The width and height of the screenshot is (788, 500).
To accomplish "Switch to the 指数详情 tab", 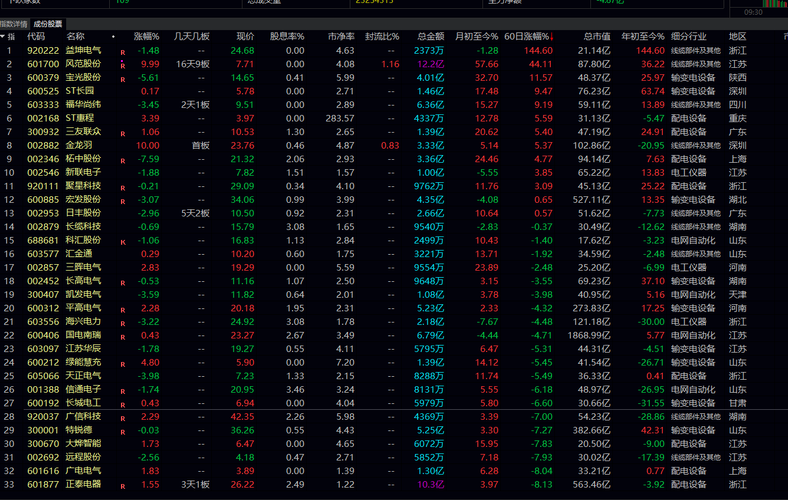I will click(x=14, y=24).
